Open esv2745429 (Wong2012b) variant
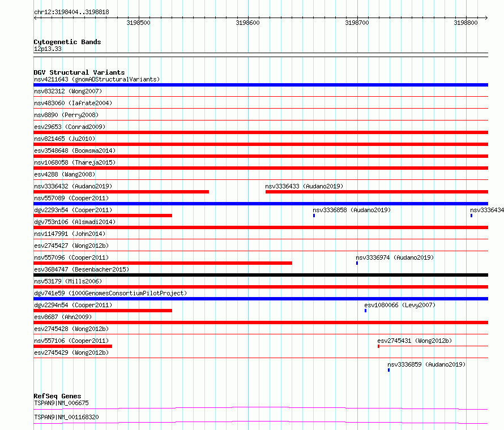The width and height of the screenshot is (504, 430). [71, 352]
